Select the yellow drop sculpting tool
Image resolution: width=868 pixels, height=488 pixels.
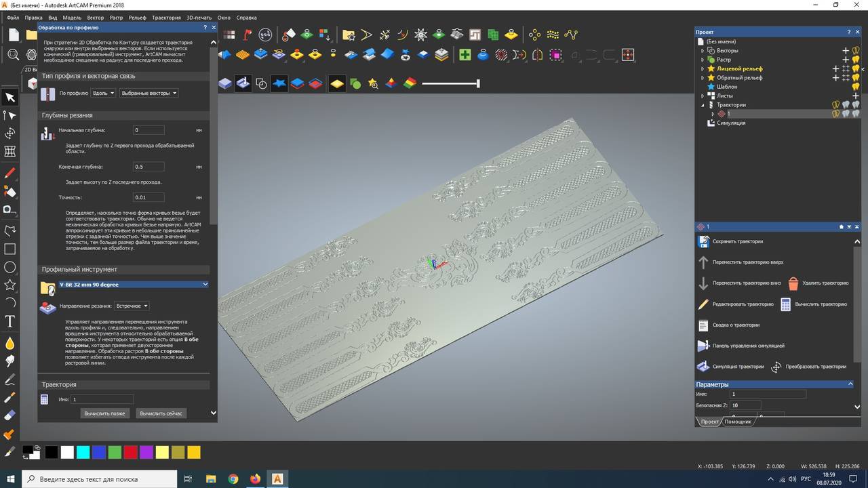pos(9,343)
